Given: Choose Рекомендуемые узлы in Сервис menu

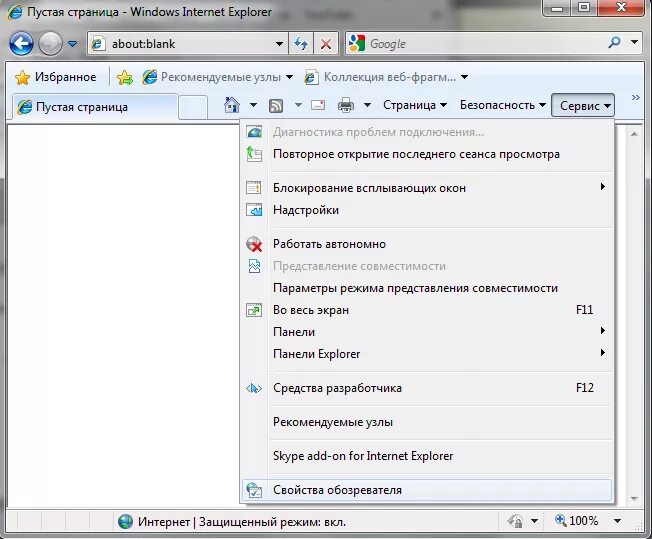Looking at the screenshot, I should [426, 422].
